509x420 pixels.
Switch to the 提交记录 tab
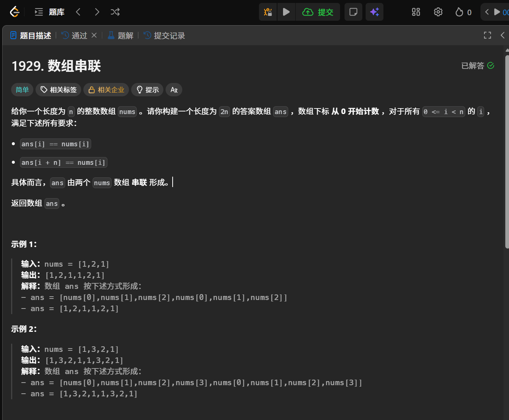pos(164,36)
